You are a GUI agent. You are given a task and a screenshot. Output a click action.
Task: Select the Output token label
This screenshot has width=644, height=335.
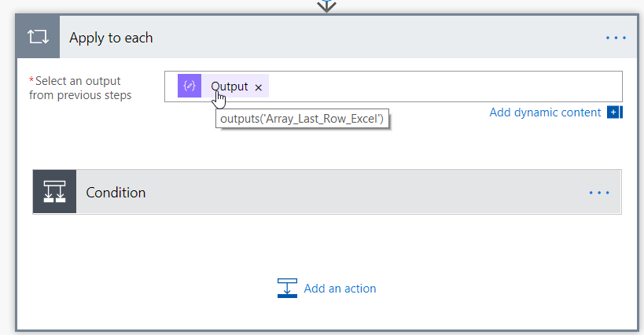click(229, 87)
